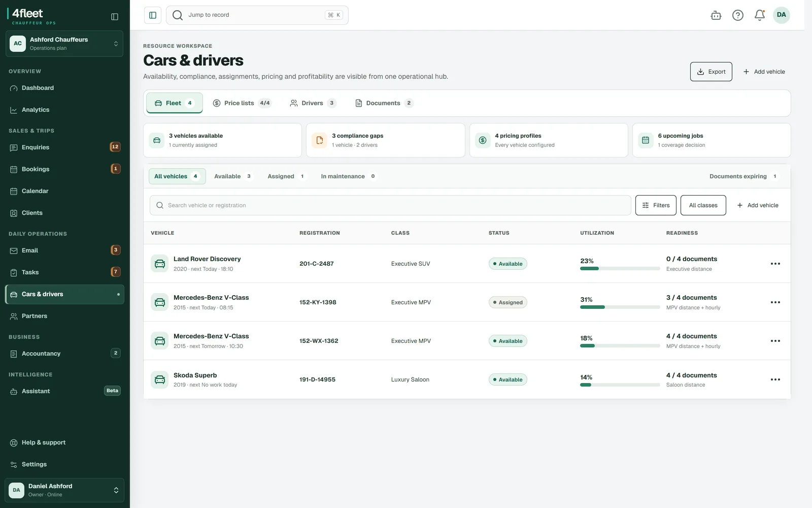Image resolution: width=812 pixels, height=508 pixels.
Task: Show Documents expiring filter
Action: (743, 176)
